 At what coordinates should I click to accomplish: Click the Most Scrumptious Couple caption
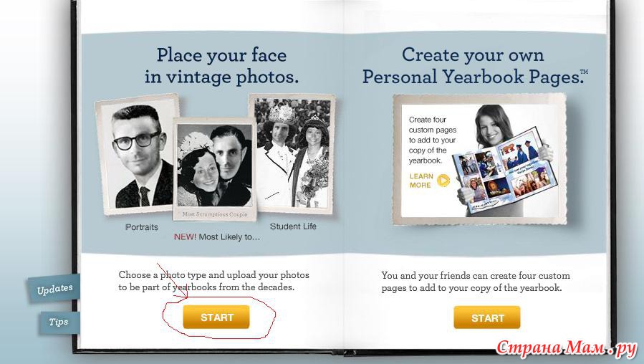coord(215,214)
